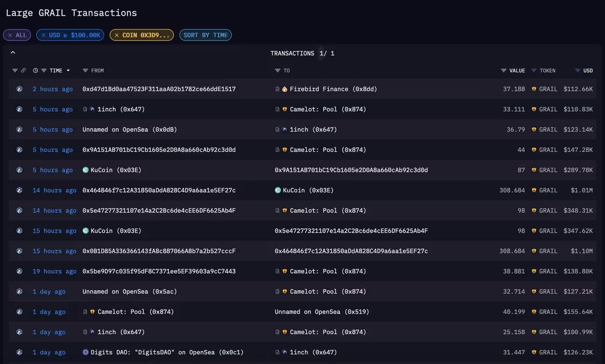This screenshot has width=605, height=364.
Task: Click the Firebird Finance flame icon
Action: point(285,89)
